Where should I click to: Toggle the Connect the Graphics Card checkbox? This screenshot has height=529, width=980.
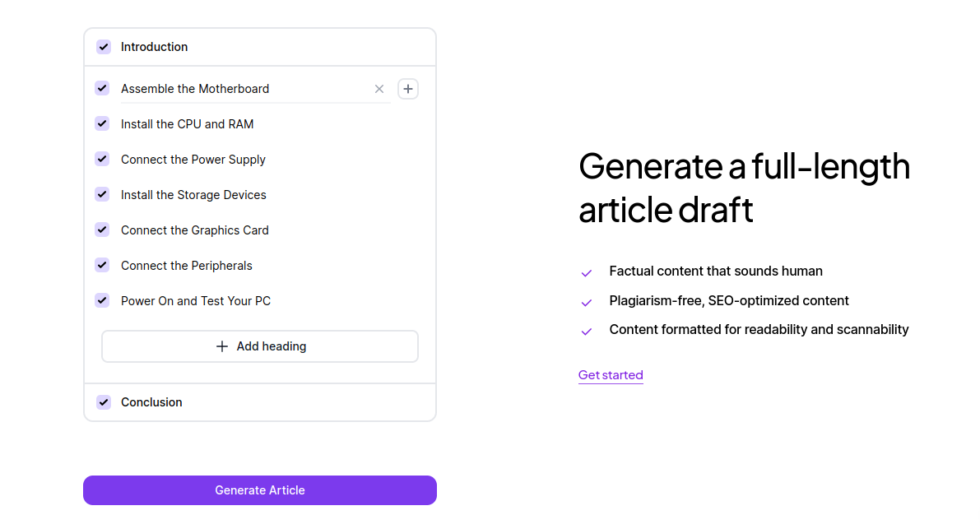click(x=102, y=230)
